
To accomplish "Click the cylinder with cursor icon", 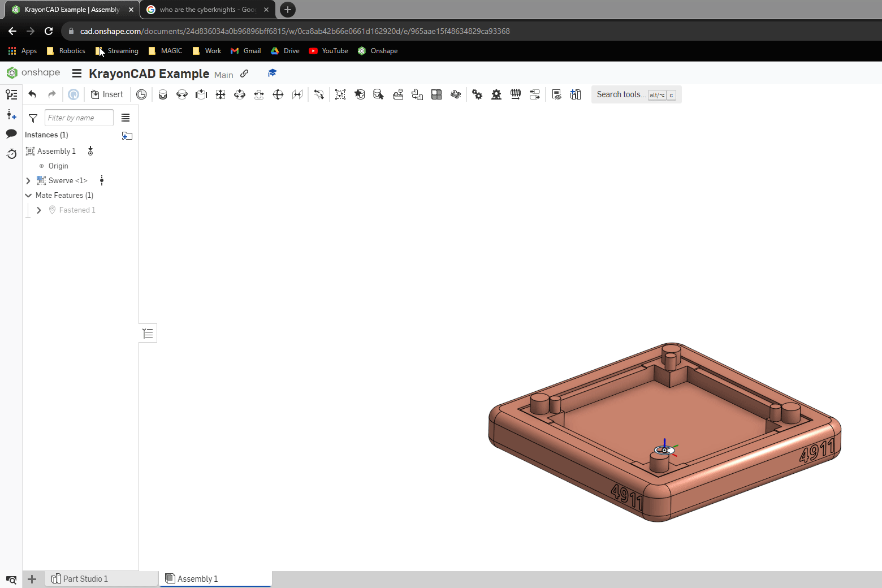I will 379,94.
